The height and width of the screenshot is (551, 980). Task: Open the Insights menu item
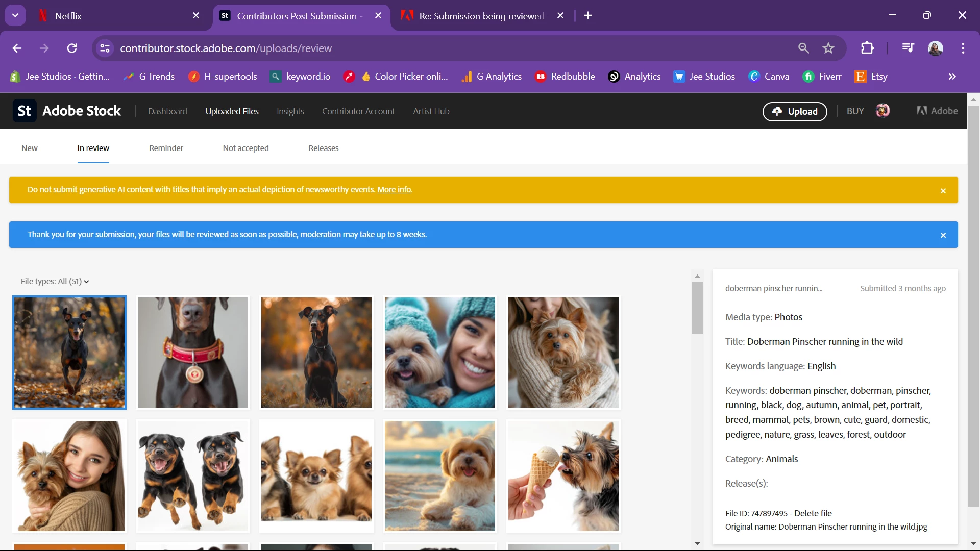(x=290, y=111)
